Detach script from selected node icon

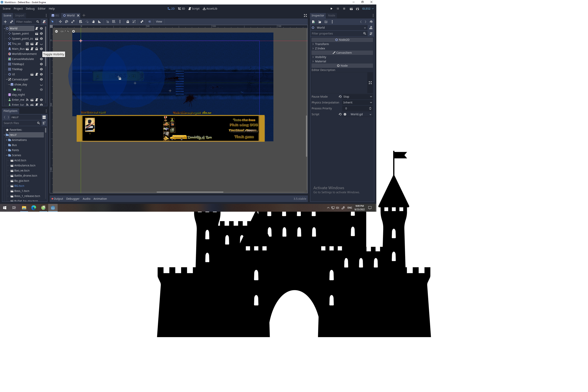pos(44,22)
